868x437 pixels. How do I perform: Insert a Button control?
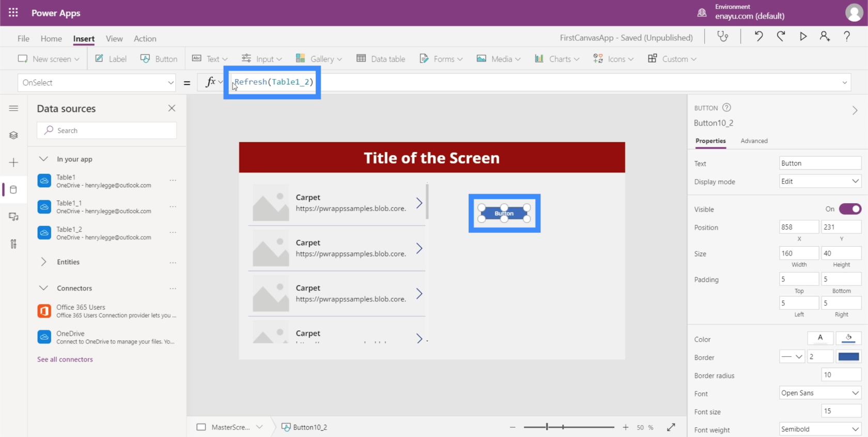click(159, 59)
